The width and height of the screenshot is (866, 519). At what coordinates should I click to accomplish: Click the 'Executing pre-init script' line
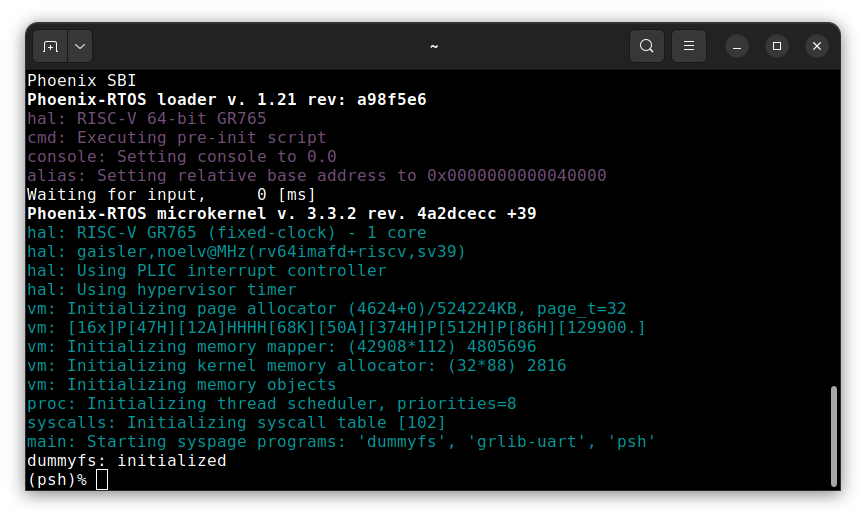177,137
